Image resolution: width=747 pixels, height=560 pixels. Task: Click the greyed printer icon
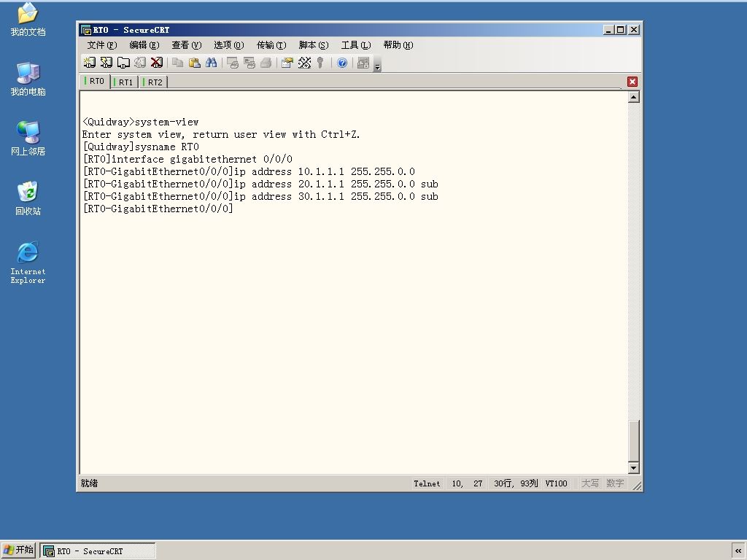click(x=266, y=63)
